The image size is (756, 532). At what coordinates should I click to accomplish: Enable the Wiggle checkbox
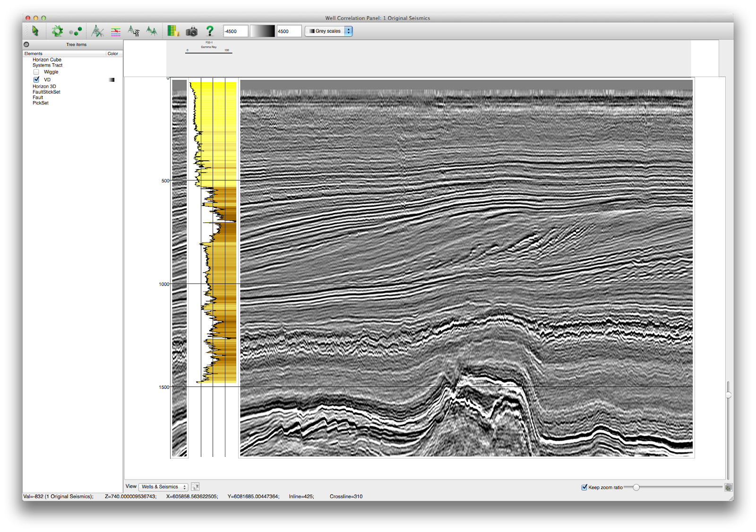(36, 72)
